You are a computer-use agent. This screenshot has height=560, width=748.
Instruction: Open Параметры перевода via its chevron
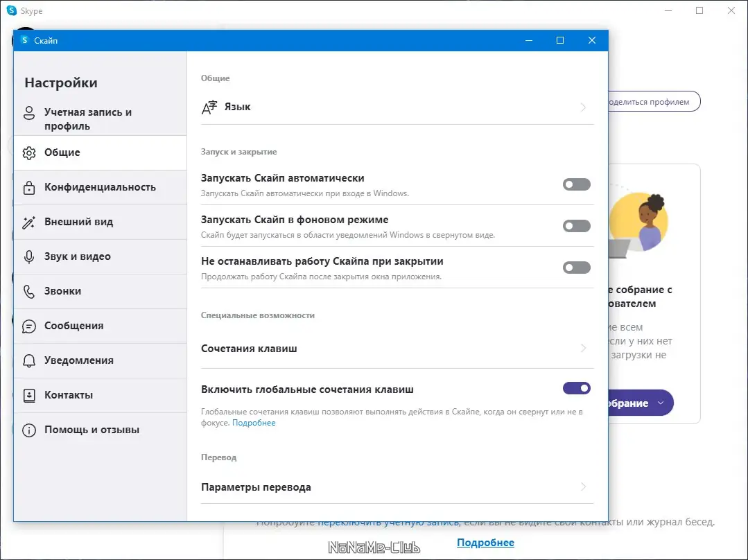coord(584,487)
